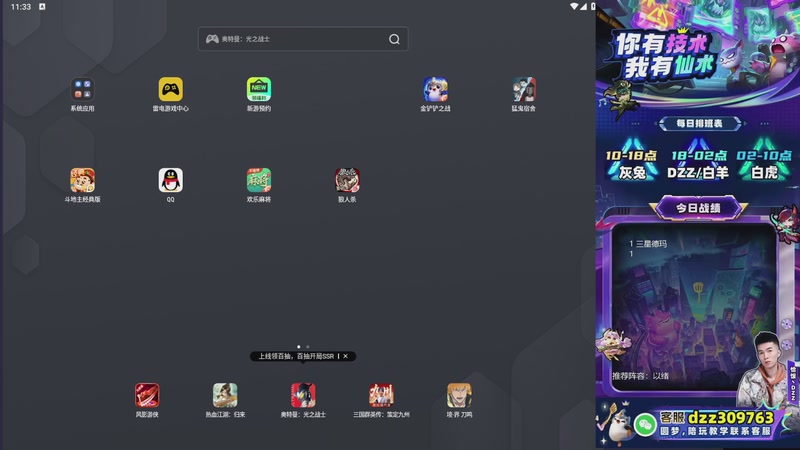The width and height of the screenshot is (800, 450).
Task: Click the 11:33 clock
Action: point(21,7)
